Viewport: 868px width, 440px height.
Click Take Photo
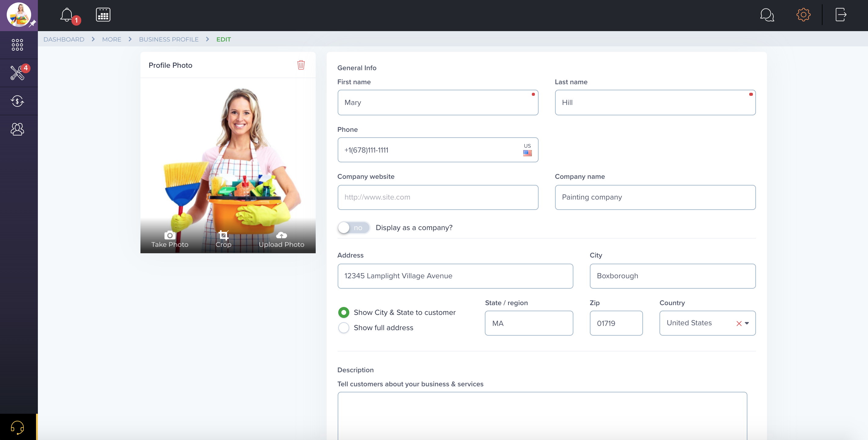pyautogui.click(x=170, y=240)
